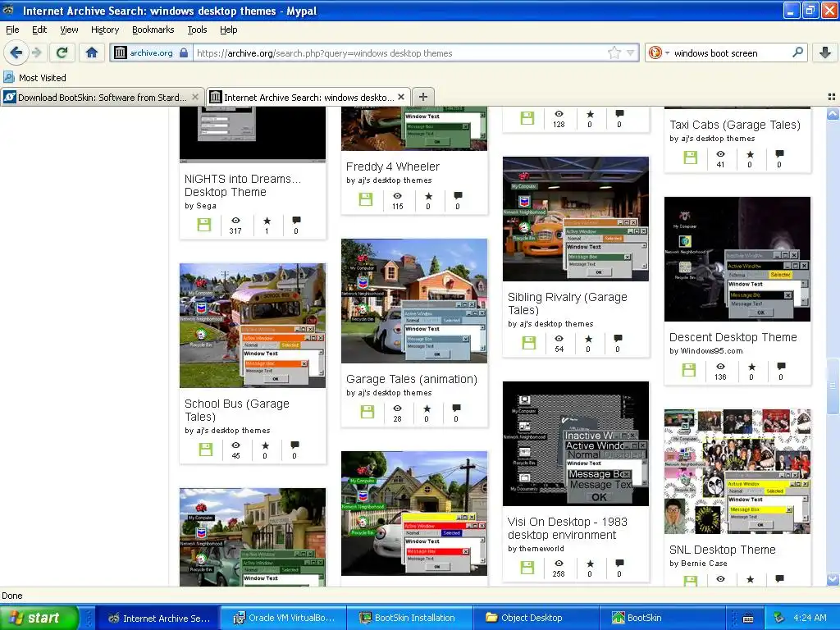Click software floppy icon under School Bus
This screenshot has width=840, height=630.
click(206, 450)
